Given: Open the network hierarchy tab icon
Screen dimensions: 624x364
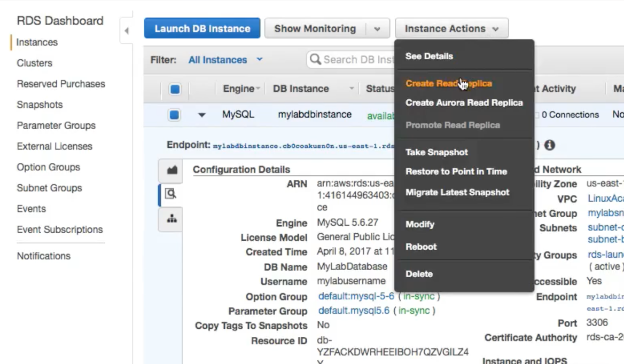Looking at the screenshot, I should [x=171, y=219].
